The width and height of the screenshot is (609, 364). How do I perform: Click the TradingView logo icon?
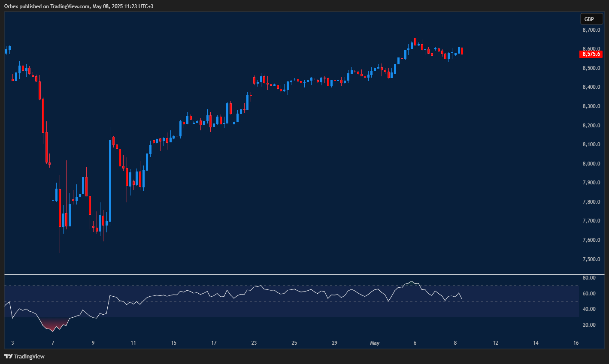pyautogui.click(x=8, y=356)
